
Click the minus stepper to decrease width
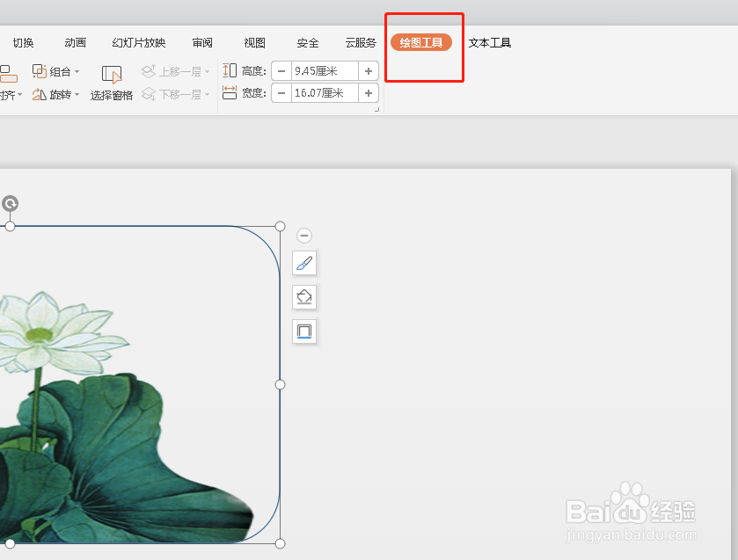[281, 94]
